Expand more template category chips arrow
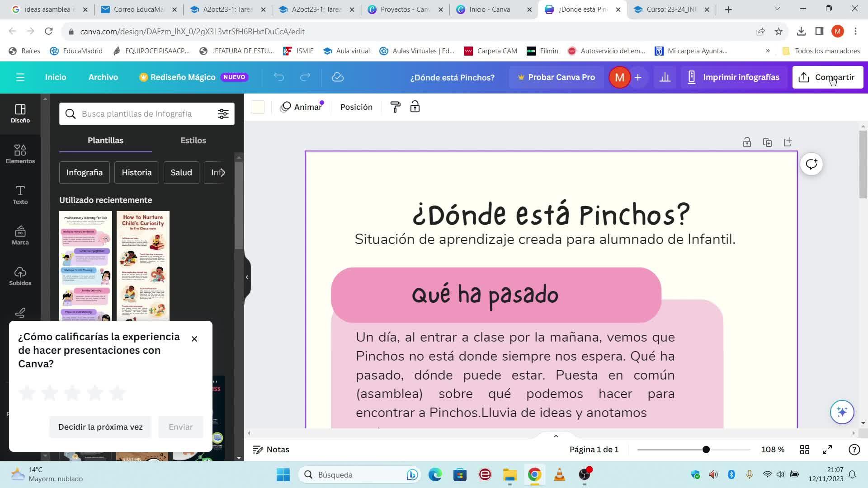Screen dimensions: 868x488 coord(222,173)
